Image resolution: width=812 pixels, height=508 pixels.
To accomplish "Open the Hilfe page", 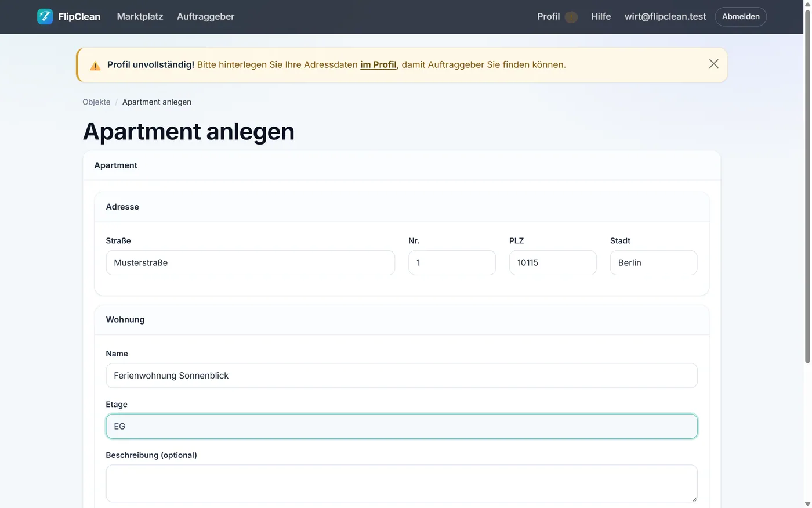I will point(601,17).
